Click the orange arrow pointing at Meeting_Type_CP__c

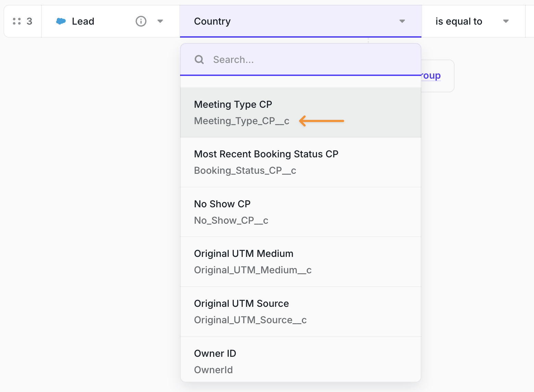(321, 121)
